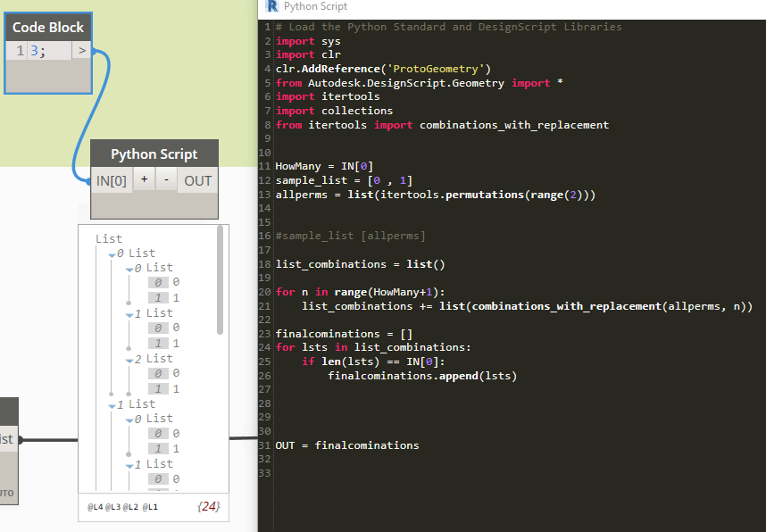Viewport: 766px width, 532px height.
Task: Click the comment line 'Load the Python Standard and DesignScript Libraries'
Action: pyautogui.click(x=448, y=27)
